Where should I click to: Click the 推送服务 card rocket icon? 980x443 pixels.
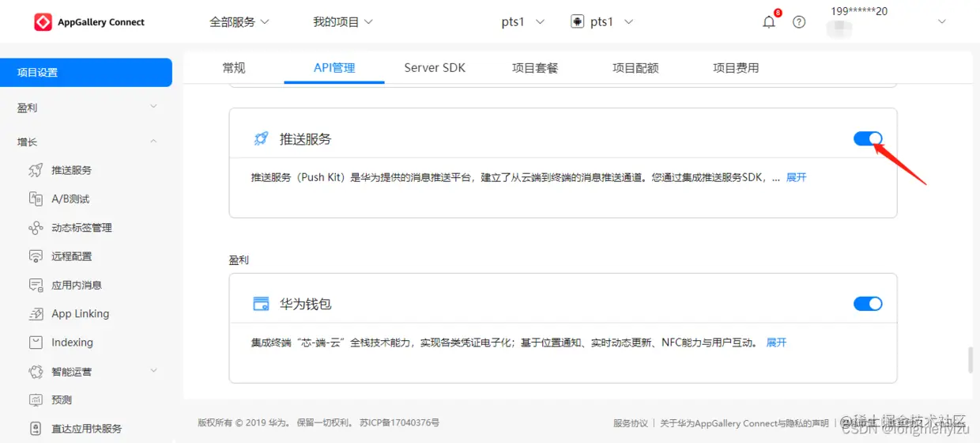pyautogui.click(x=261, y=139)
